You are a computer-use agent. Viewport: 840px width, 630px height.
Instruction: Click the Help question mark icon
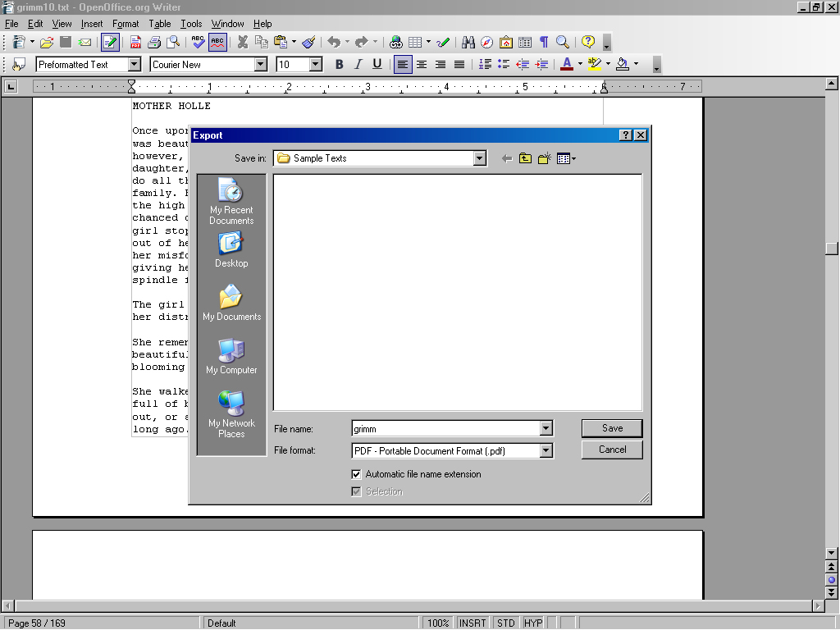coord(588,42)
